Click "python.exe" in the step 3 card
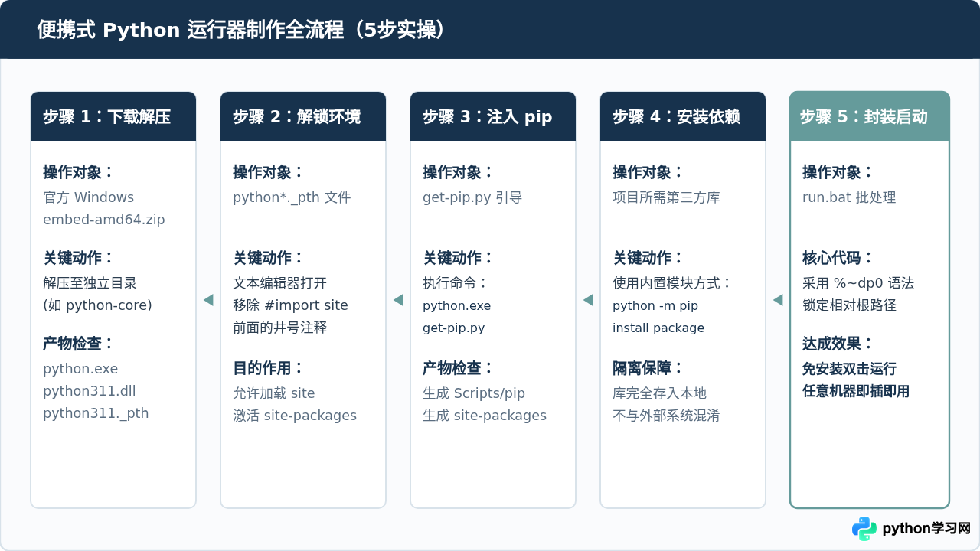 [x=457, y=305]
